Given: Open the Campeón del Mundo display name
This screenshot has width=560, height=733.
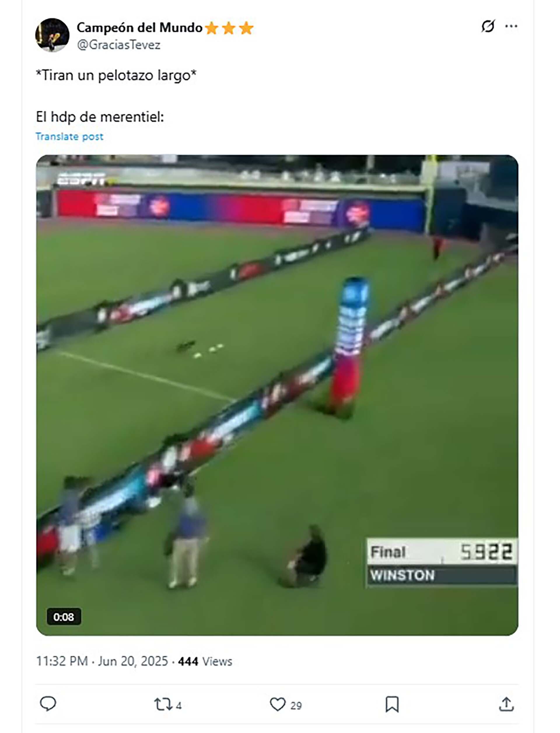Looking at the screenshot, I should [x=140, y=28].
